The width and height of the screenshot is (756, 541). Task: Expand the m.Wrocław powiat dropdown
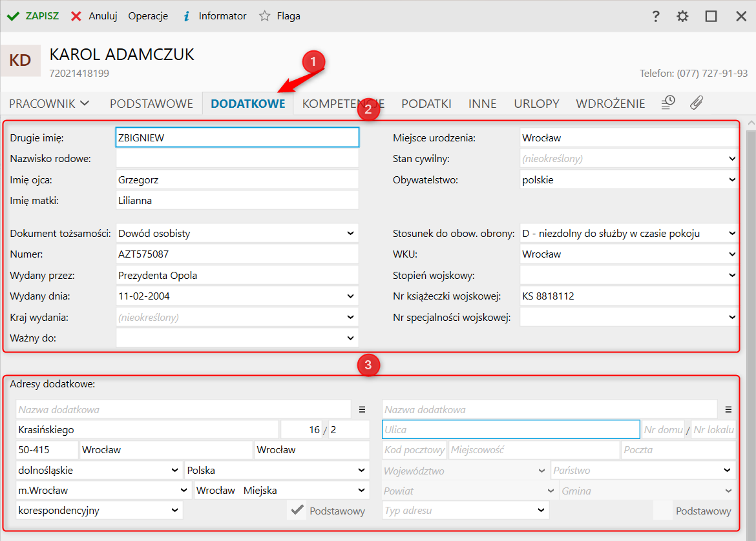coord(184,491)
